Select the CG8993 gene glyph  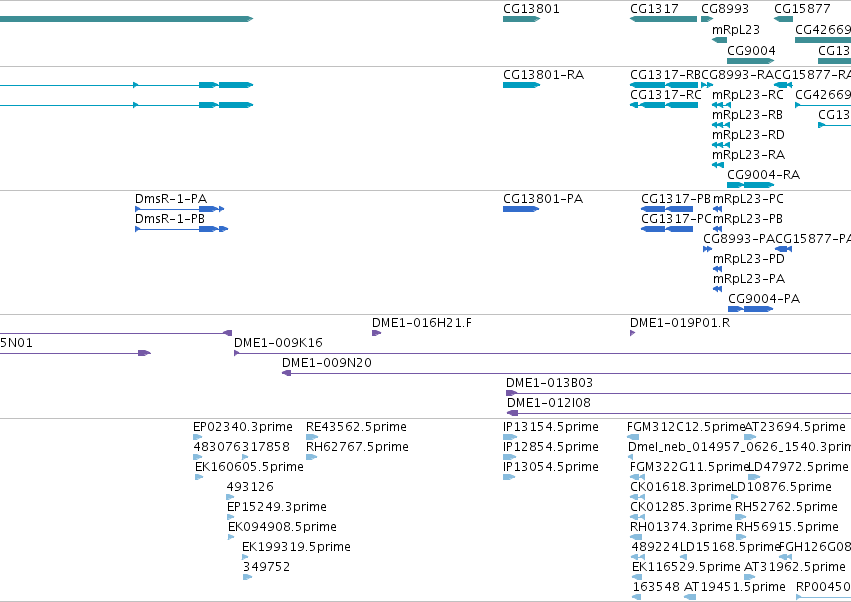tap(707, 19)
